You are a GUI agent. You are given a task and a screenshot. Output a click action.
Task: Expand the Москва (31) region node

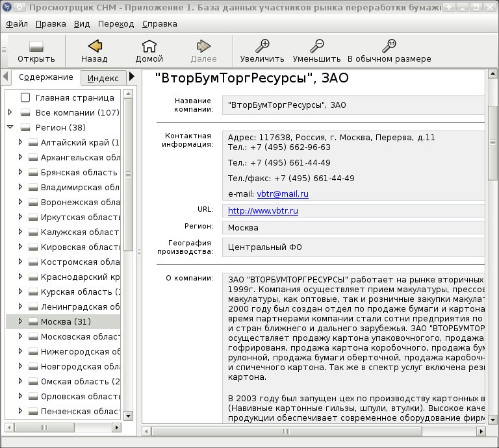click(x=20, y=321)
